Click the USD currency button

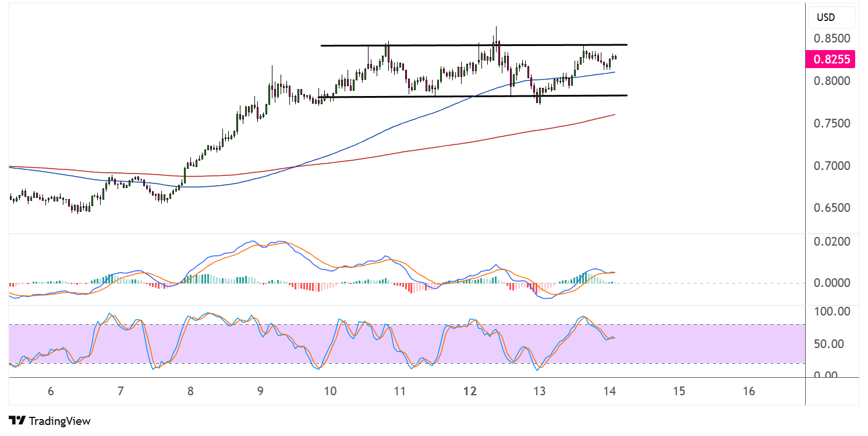click(x=832, y=17)
